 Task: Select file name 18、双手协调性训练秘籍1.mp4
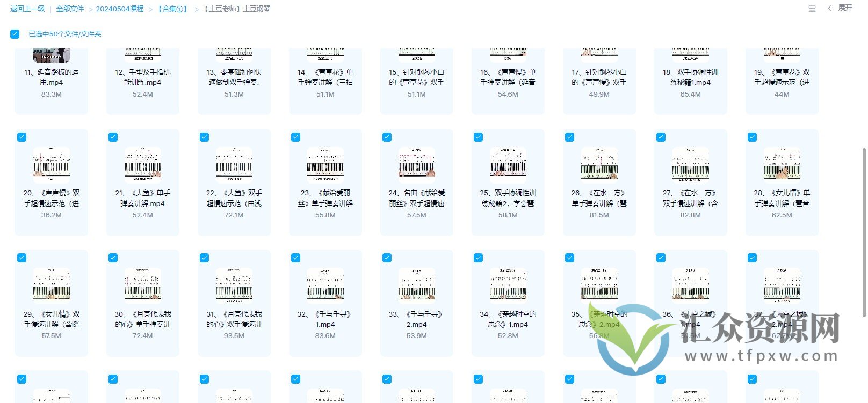(x=691, y=77)
